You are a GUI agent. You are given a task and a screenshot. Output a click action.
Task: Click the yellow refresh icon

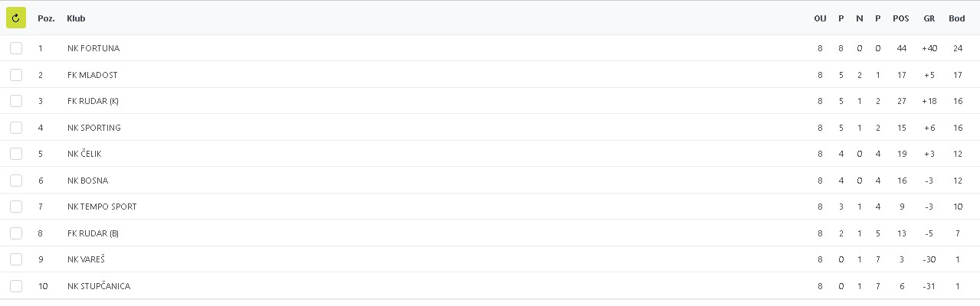16,18
